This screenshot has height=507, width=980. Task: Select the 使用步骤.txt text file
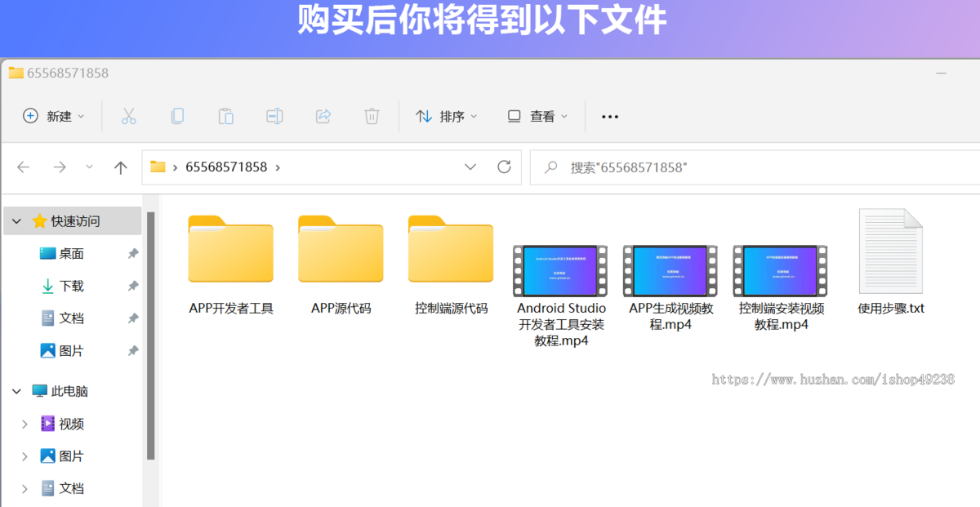(891, 262)
